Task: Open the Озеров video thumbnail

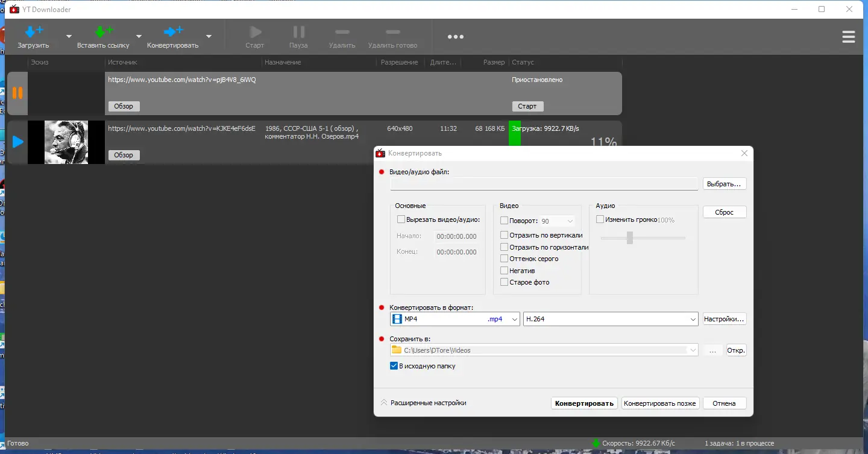Action: click(x=66, y=142)
